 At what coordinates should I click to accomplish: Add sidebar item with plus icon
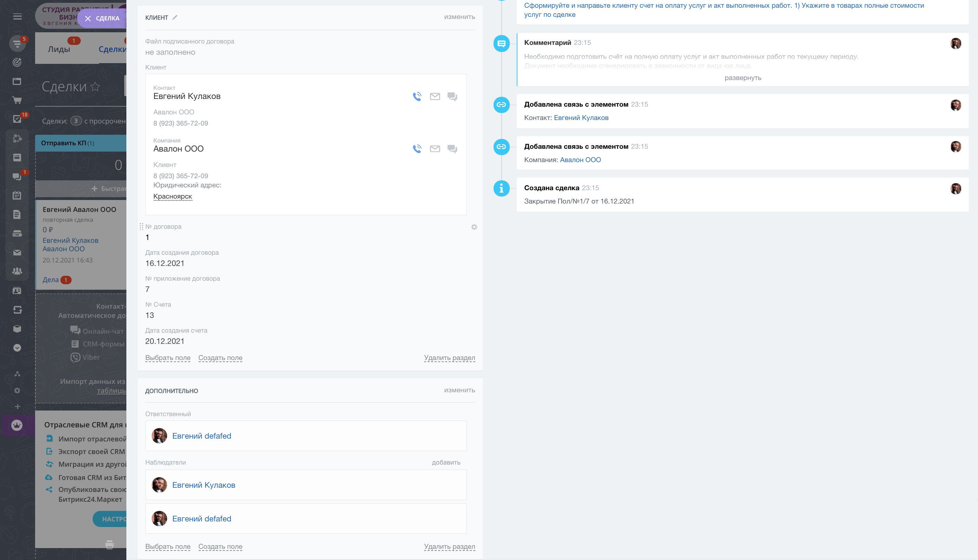pyautogui.click(x=17, y=407)
